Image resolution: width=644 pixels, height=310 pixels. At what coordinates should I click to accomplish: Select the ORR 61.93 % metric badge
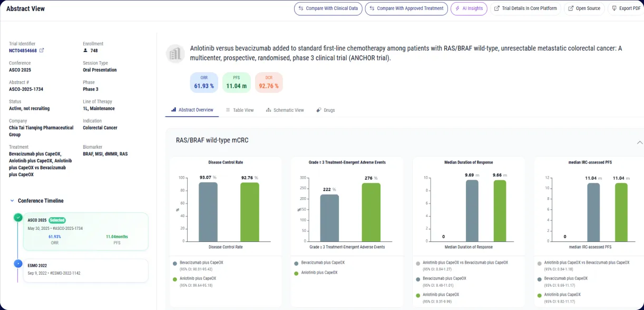click(x=204, y=82)
